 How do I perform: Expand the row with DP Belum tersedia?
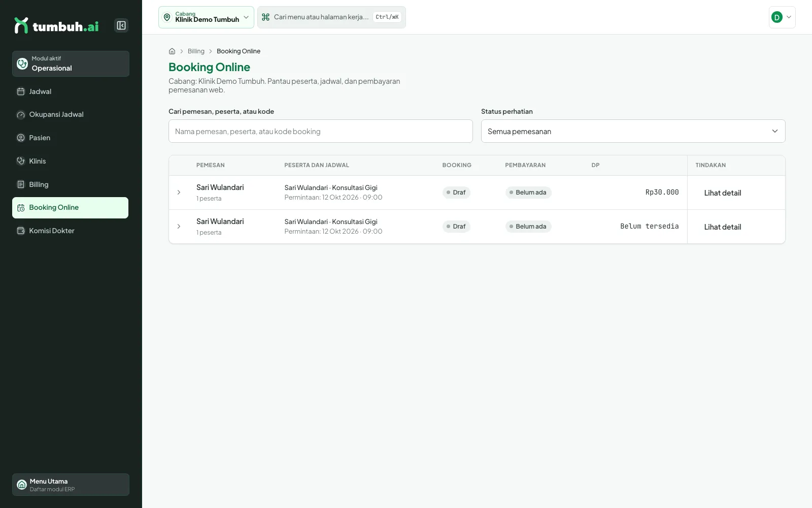point(179,227)
